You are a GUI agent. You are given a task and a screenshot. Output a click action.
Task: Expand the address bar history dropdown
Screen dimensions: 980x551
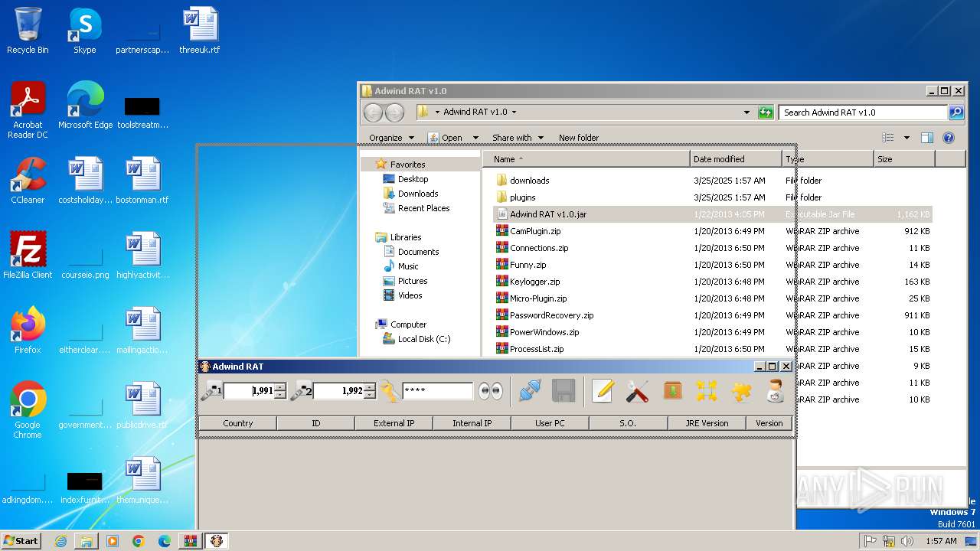click(x=747, y=112)
